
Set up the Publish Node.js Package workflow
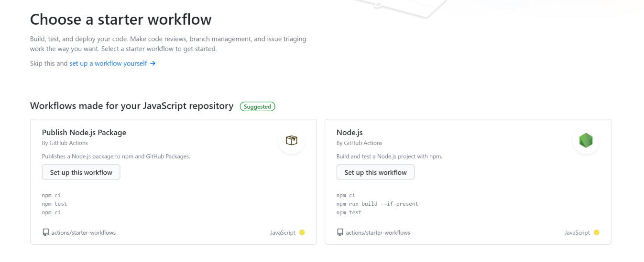pyautogui.click(x=81, y=172)
